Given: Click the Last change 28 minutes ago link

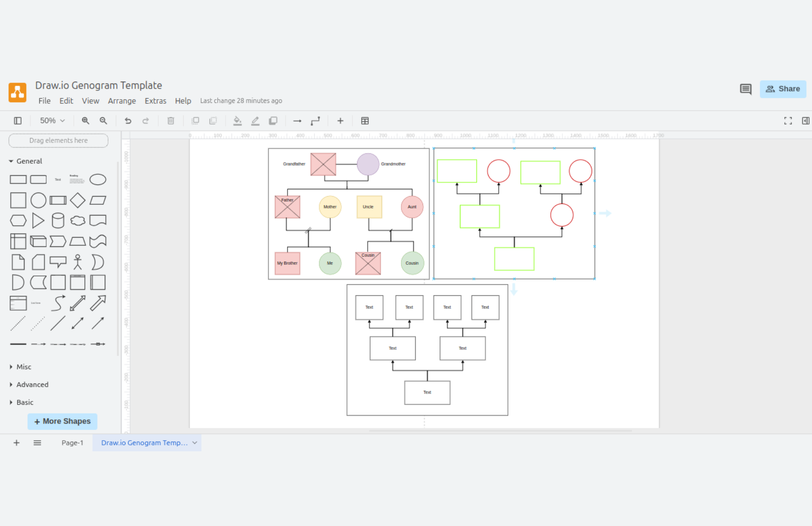Looking at the screenshot, I should (x=241, y=101).
